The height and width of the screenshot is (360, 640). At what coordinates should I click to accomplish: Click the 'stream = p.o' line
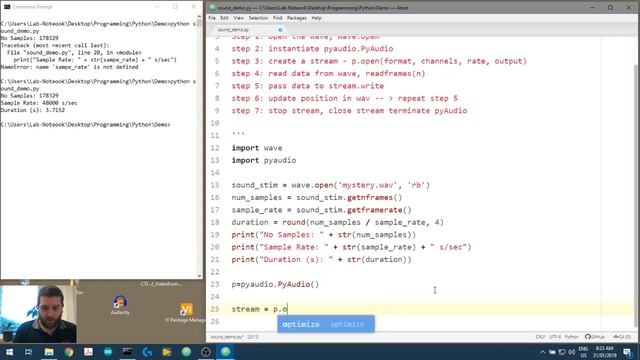[x=260, y=309]
